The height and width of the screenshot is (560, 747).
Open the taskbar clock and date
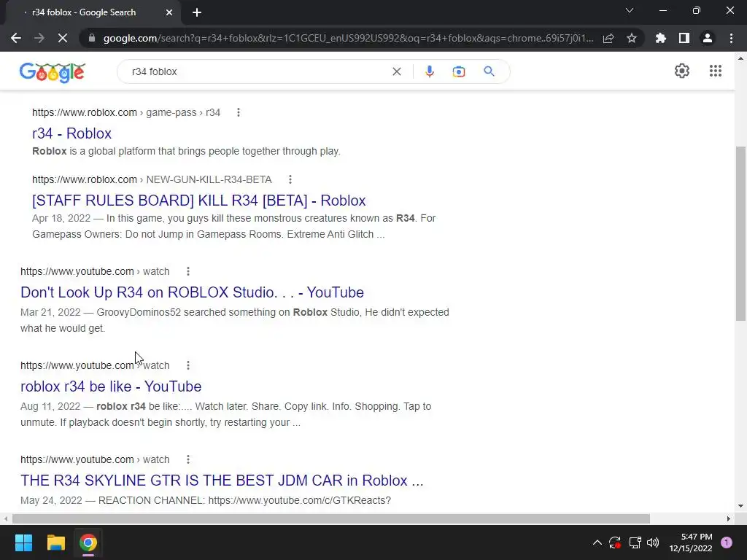[691, 542]
